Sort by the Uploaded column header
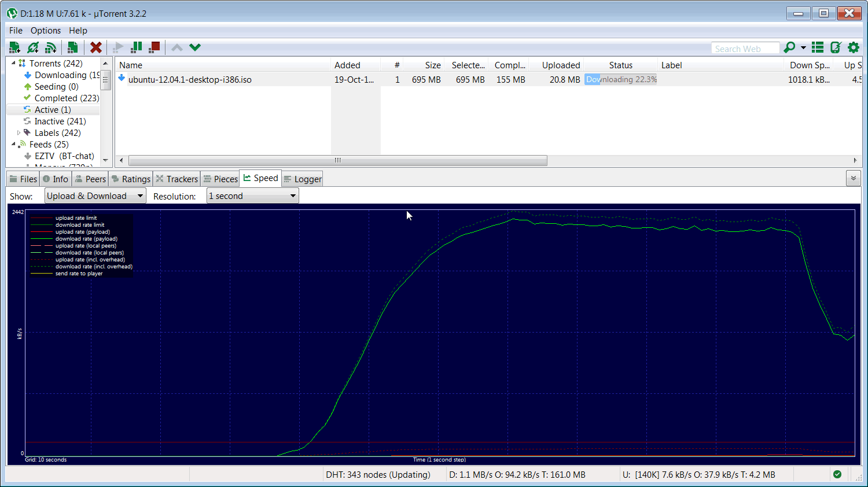This screenshot has width=868, height=487. point(556,65)
